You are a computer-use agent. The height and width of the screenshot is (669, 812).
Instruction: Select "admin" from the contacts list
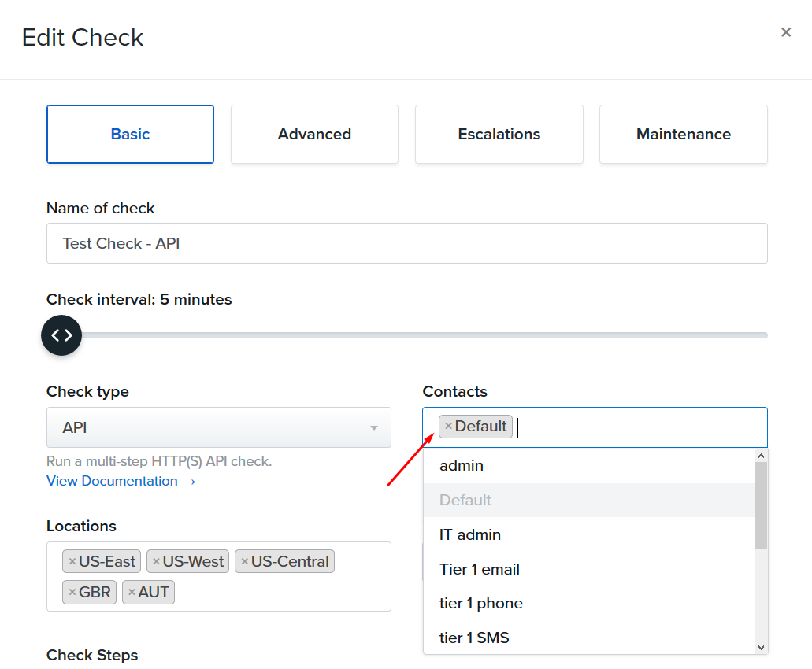point(462,465)
